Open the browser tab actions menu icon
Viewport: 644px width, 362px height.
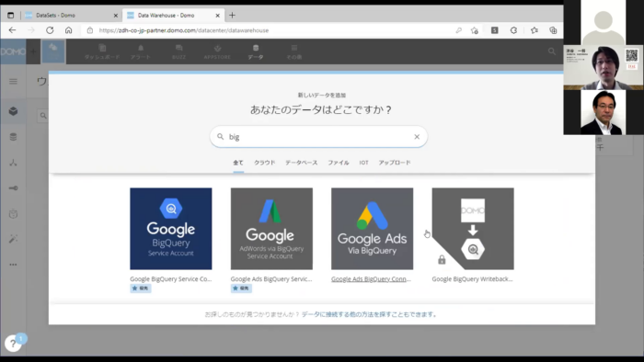pyautogui.click(x=11, y=16)
